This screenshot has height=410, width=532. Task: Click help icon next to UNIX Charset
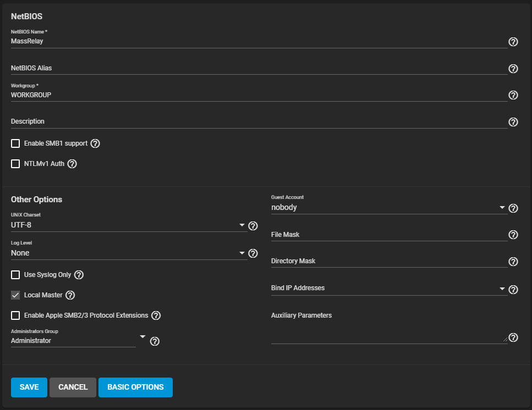(253, 226)
